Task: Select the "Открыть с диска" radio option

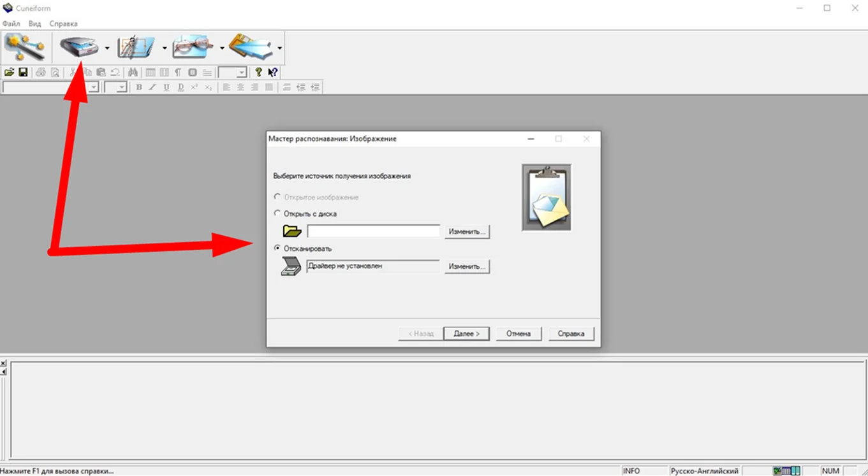Action: 277,213
